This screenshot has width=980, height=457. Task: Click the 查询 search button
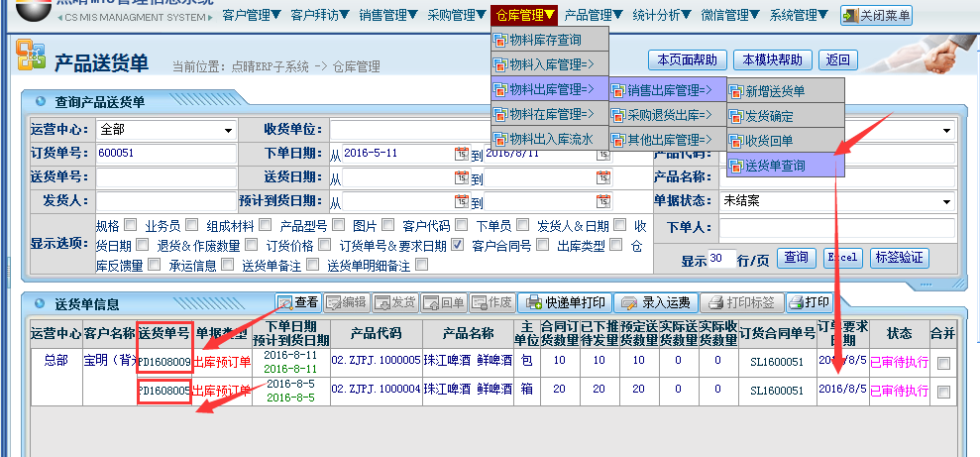pos(797,259)
